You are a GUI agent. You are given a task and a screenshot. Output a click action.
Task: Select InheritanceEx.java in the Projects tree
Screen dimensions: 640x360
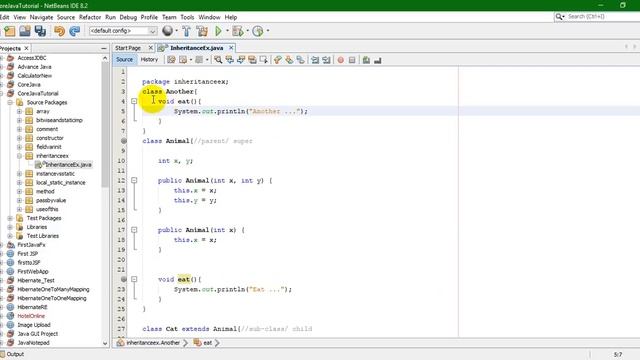(68, 165)
